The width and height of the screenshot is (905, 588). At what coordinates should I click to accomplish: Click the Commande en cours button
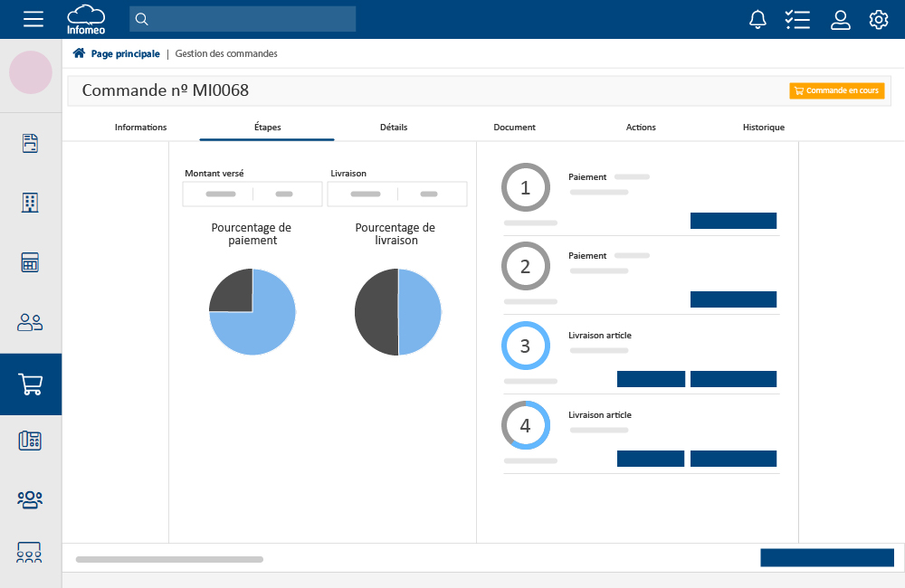(x=836, y=90)
